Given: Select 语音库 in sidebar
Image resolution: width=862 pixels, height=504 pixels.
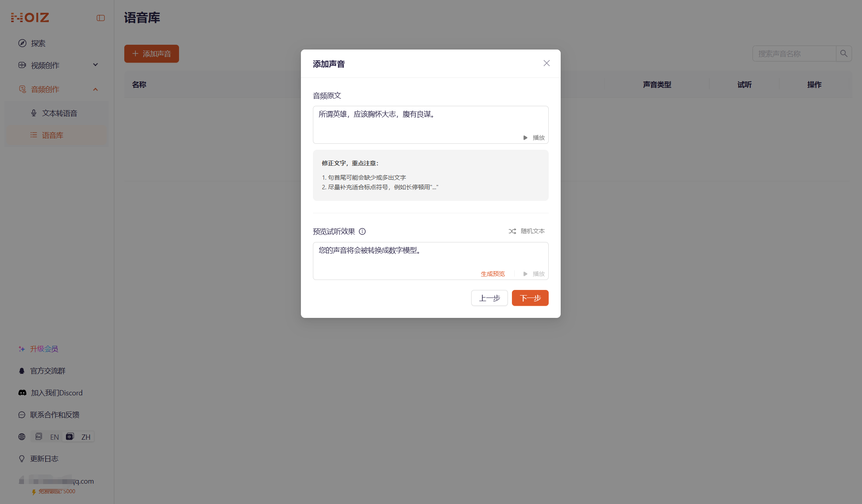Looking at the screenshot, I should [52, 135].
